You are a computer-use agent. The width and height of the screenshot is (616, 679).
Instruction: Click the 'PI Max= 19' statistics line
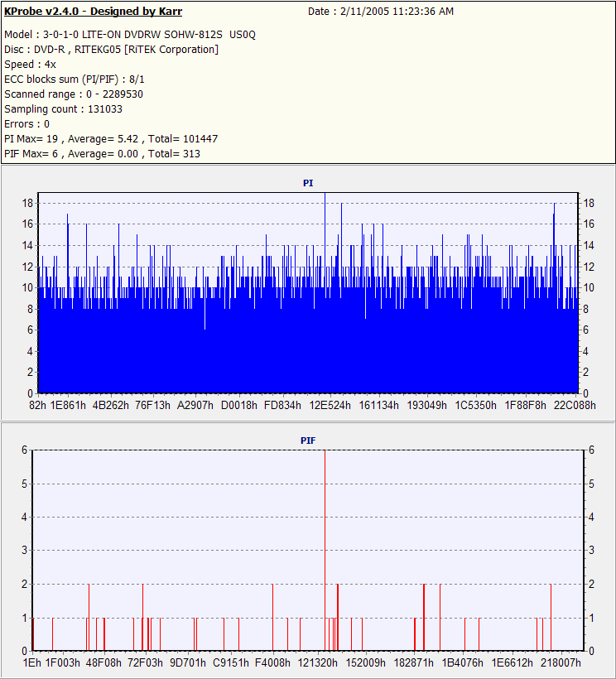tap(111, 139)
